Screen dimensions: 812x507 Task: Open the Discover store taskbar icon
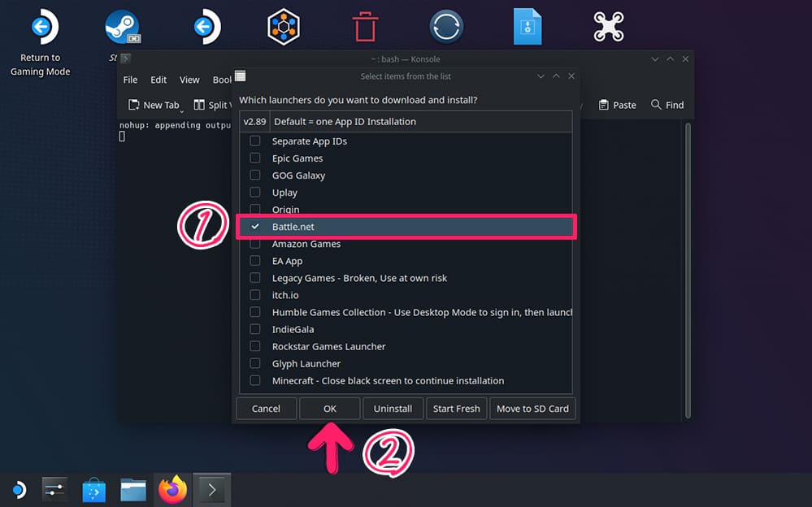[x=93, y=489]
